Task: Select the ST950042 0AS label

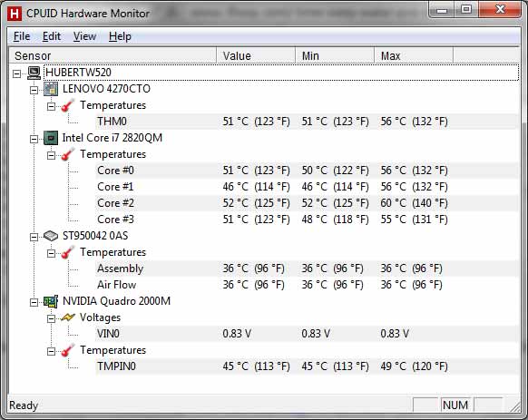Action: pos(95,236)
